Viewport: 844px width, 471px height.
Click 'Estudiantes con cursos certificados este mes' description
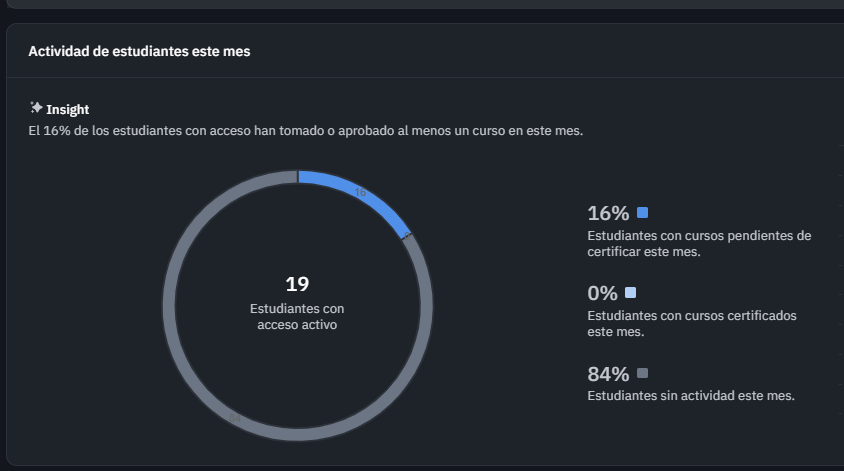pos(691,323)
